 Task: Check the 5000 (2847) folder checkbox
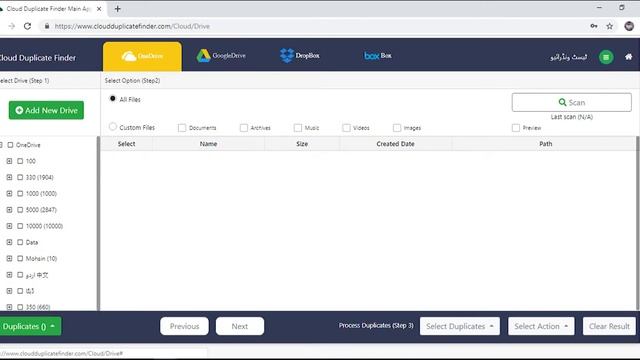coord(20,210)
